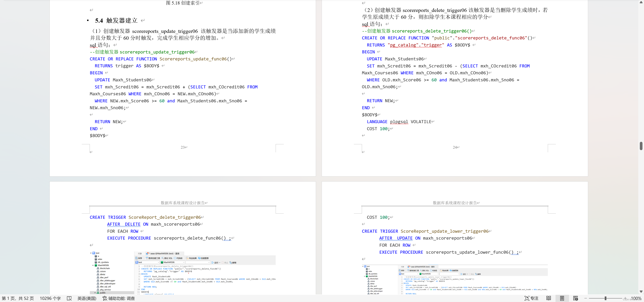Switch to Web Layout view icon
This screenshot has height=302, width=644.
(x=576, y=298)
